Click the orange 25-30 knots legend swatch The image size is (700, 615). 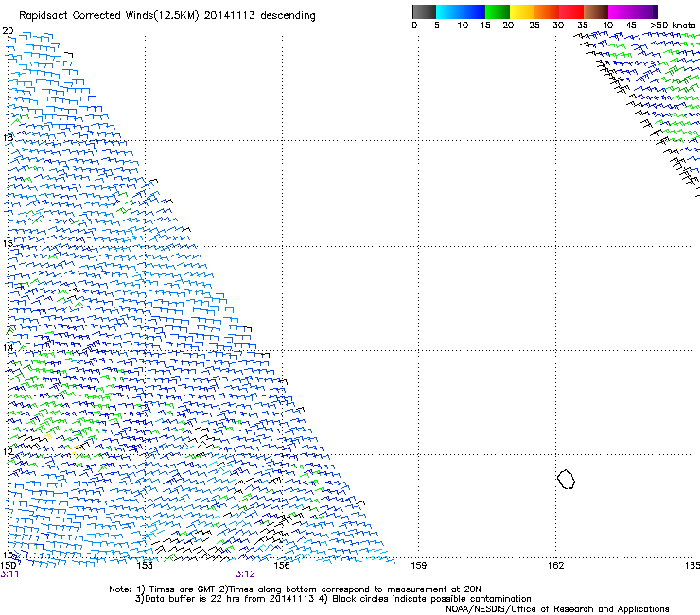(x=547, y=11)
